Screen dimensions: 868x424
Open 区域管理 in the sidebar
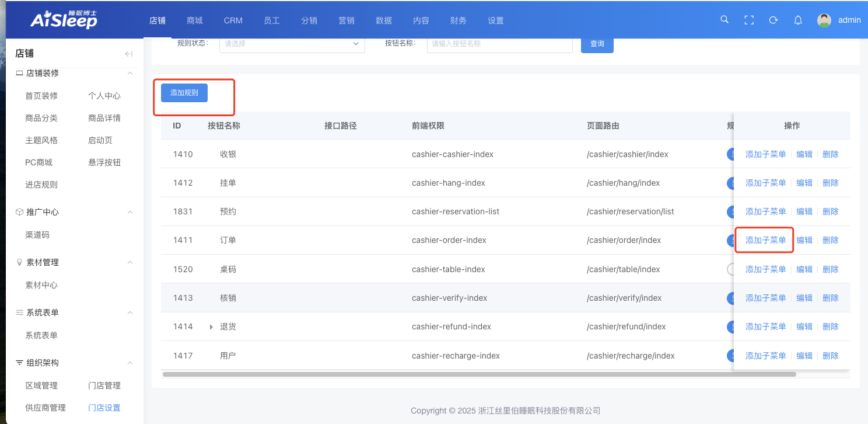click(41, 385)
